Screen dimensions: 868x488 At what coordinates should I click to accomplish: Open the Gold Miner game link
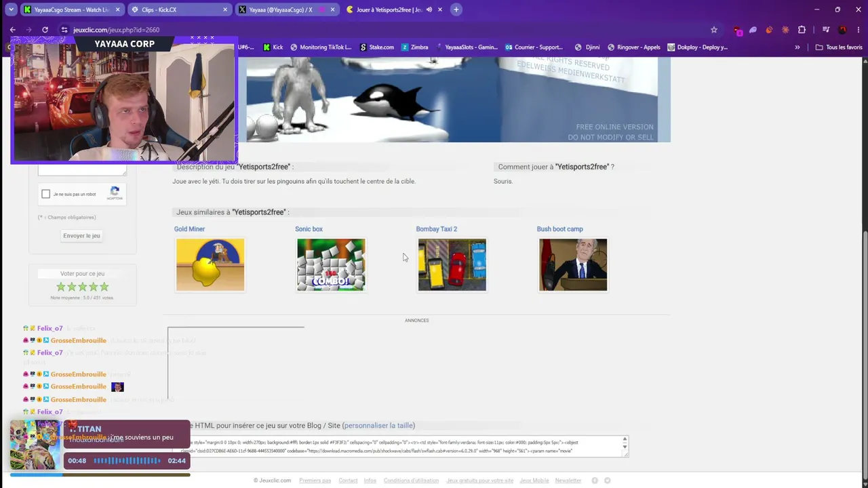[x=189, y=229]
